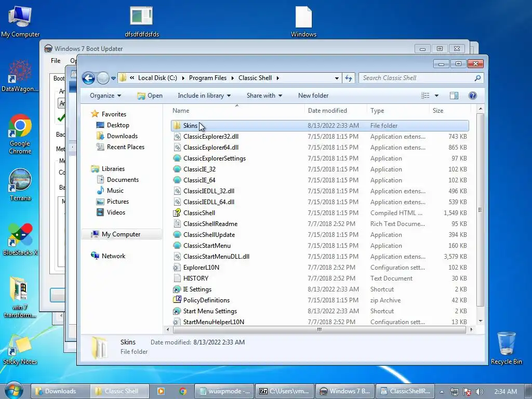Click the volume icon in the system tray
This screenshot has height=399, width=532.
[x=479, y=392]
